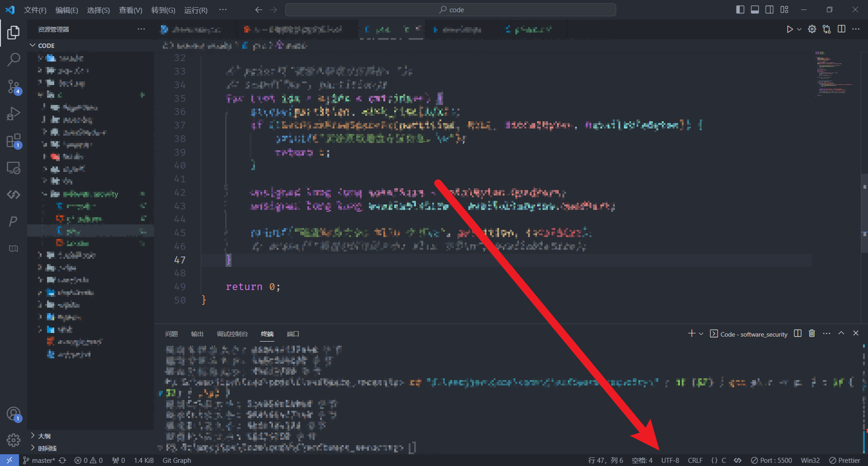868x466 pixels.
Task: Synchronize changes icon in status bar
Action: [62, 460]
